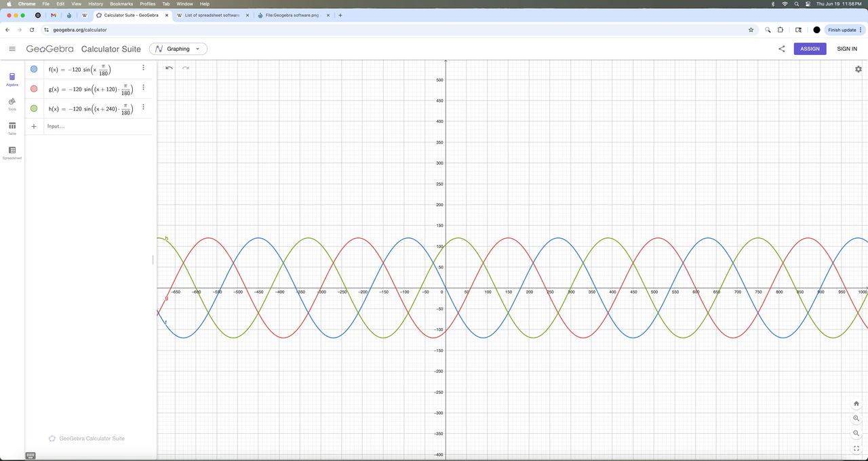Viewport: 868px width, 461px height.
Task: Click the date and time in menu bar
Action: coord(839,4)
